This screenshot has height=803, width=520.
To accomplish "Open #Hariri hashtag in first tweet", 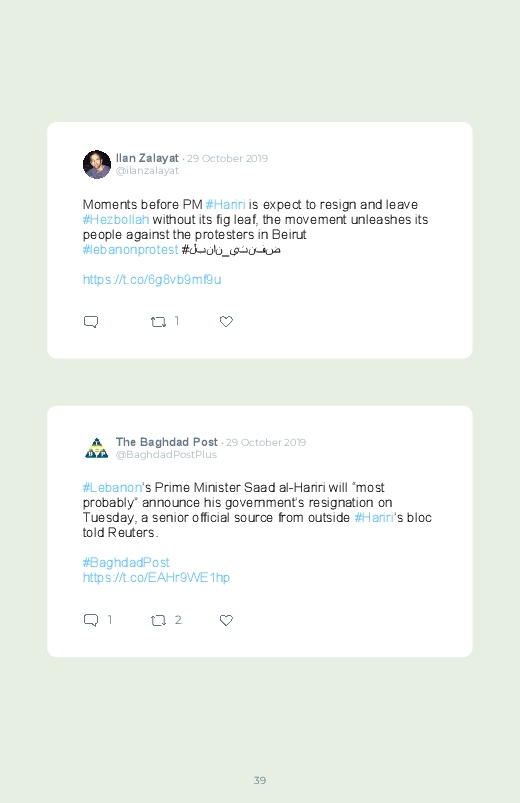I will click(225, 204).
